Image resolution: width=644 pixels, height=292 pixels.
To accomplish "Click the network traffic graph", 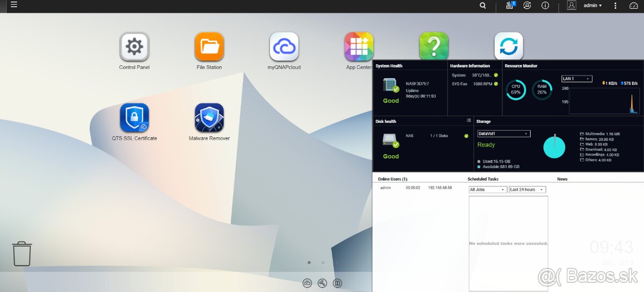I will [x=604, y=101].
